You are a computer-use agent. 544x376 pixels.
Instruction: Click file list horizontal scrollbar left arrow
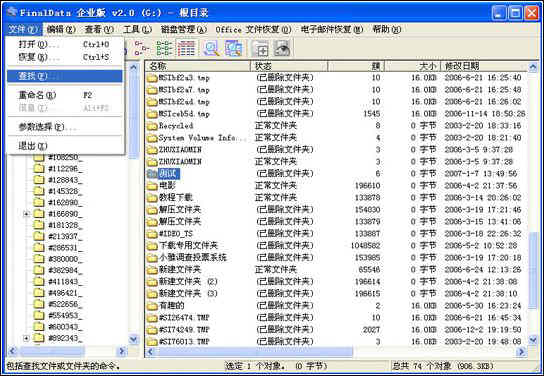[151, 352]
